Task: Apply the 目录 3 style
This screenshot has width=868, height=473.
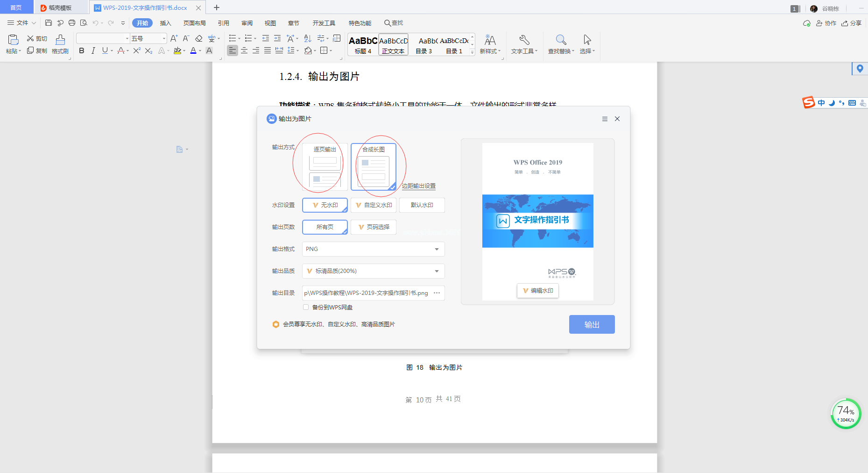Action: (424, 44)
